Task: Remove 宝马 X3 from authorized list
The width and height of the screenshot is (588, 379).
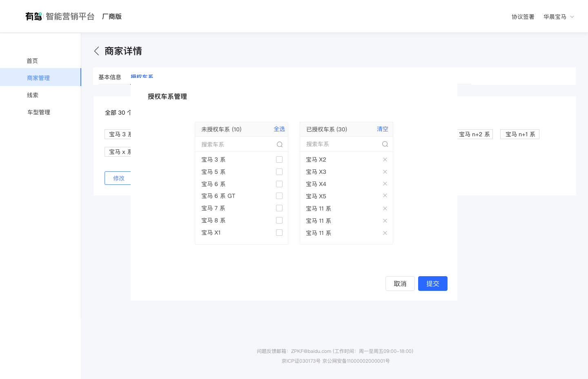Action: [x=385, y=172]
